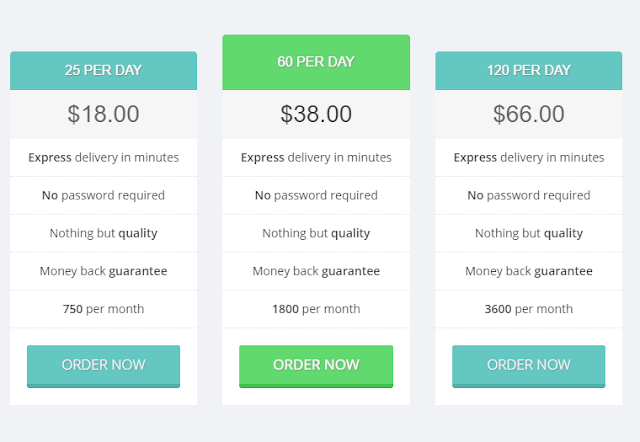
Task: Select the 120 PER DAY plan header
Action: [529, 71]
